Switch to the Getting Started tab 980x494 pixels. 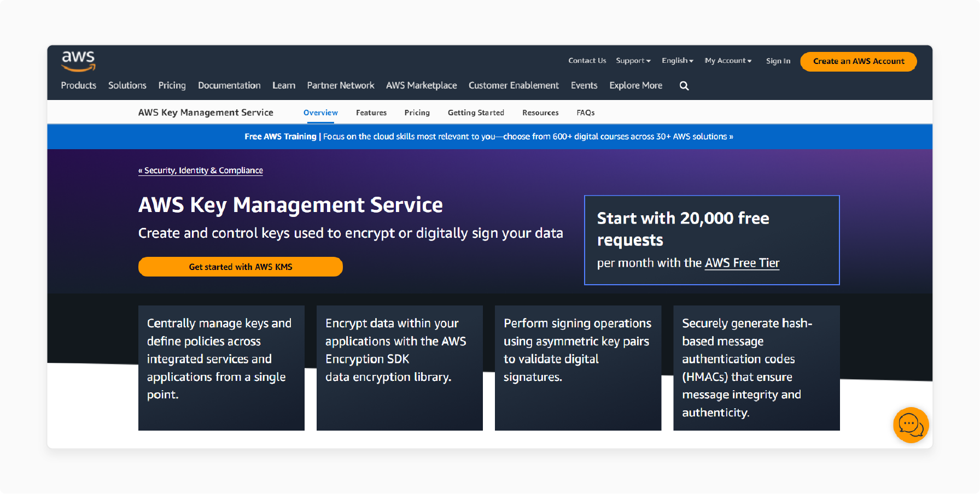click(476, 113)
